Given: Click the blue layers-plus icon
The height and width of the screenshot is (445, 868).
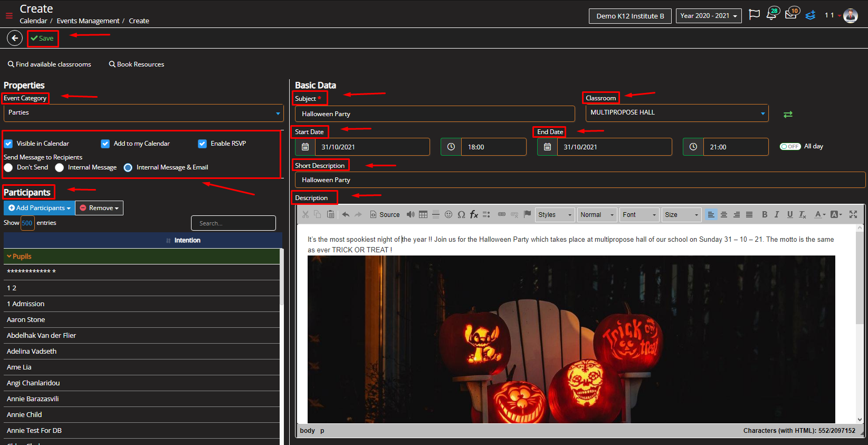Looking at the screenshot, I should pyautogui.click(x=810, y=15).
